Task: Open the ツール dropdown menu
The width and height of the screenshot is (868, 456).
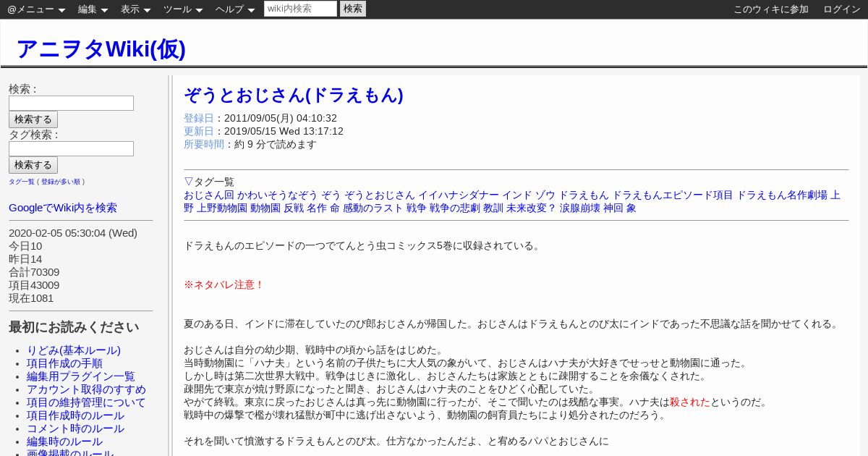Action: 183,9
